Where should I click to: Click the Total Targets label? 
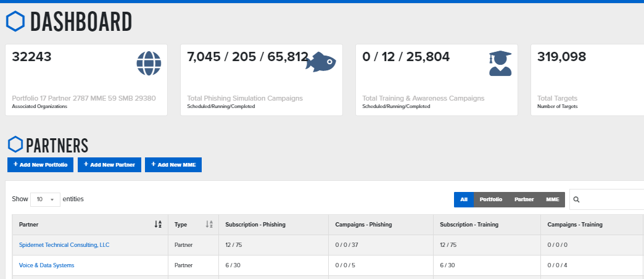[x=557, y=98]
